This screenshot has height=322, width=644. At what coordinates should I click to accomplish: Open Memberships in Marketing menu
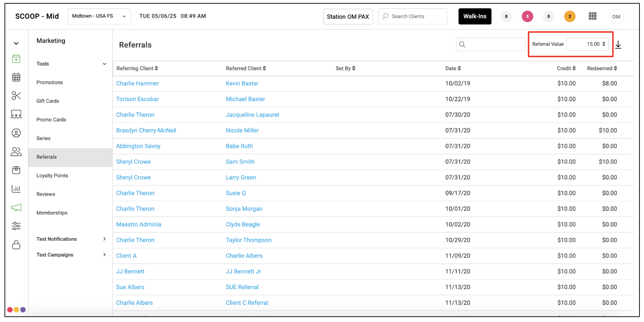pos(52,213)
